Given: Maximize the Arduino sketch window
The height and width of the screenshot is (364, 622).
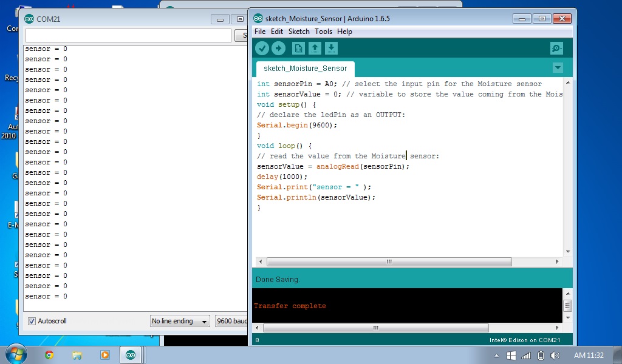Looking at the screenshot, I should pos(542,19).
